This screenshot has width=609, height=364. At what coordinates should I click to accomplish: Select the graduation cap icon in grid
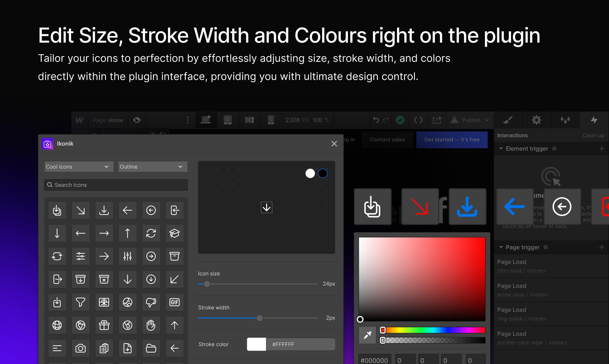[x=174, y=233]
